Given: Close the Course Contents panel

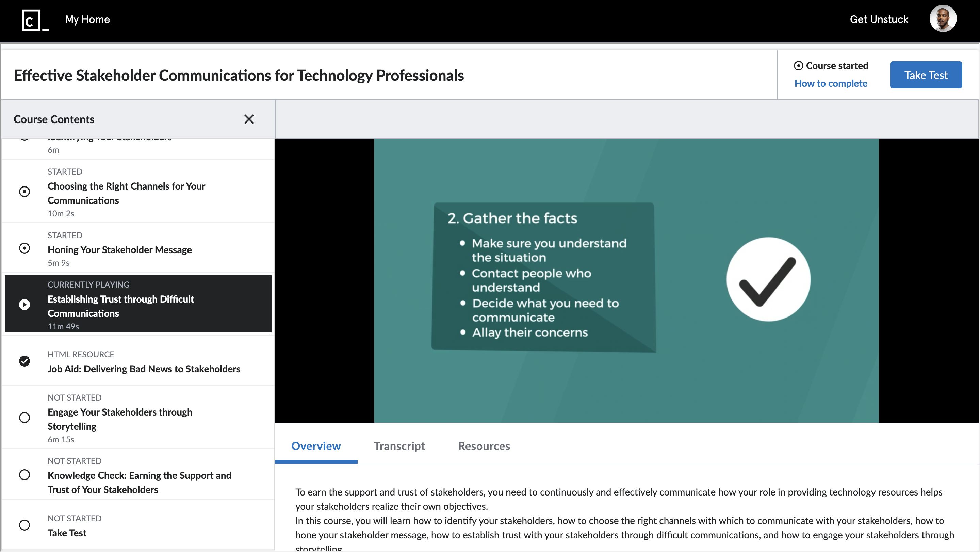Looking at the screenshot, I should [x=249, y=119].
